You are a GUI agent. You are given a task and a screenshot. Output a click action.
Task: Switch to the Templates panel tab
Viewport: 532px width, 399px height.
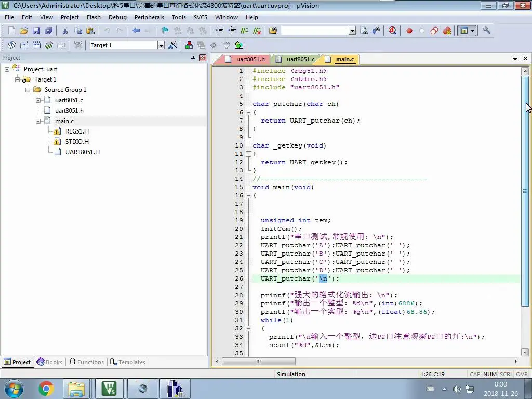(x=128, y=362)
